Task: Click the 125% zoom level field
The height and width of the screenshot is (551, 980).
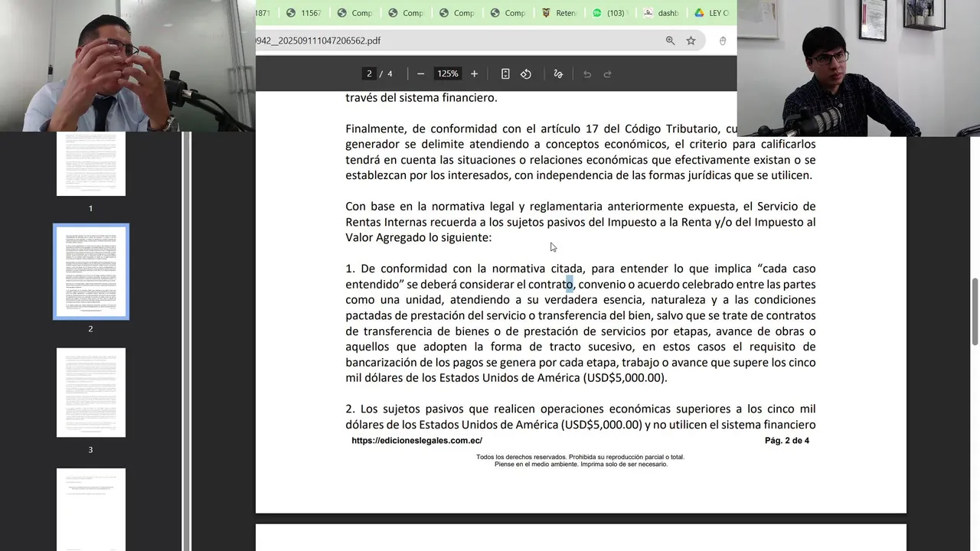Action: pos(447,73)
